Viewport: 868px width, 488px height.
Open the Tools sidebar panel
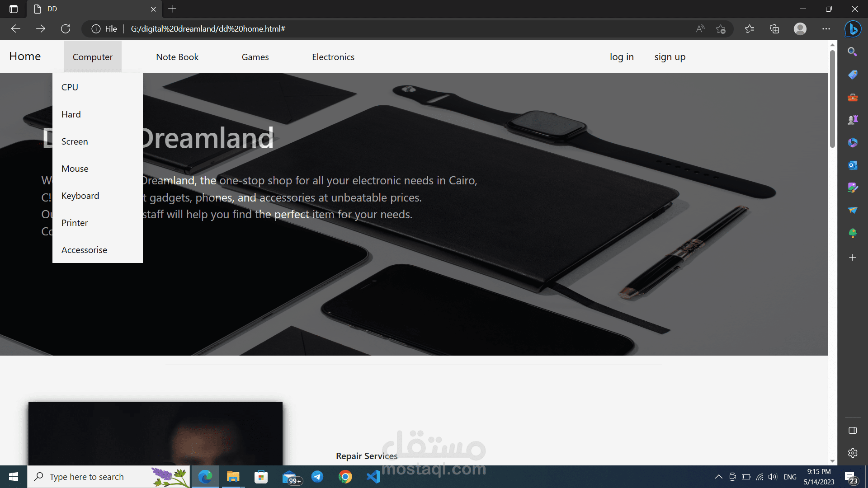853,97
